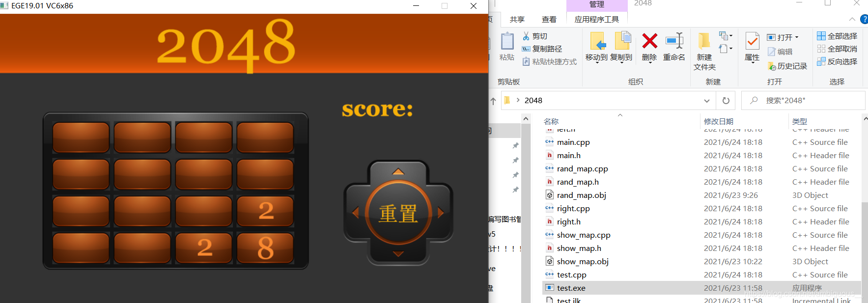Click the 搜索"2048" search field
This screenshot has height=303, width=868.
click(x=803, y=101)
